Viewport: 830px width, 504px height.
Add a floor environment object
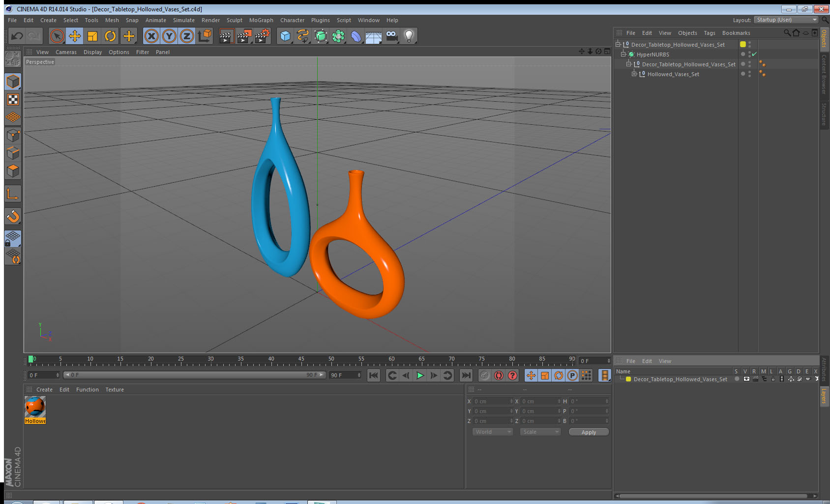click(x=374, y=36)
